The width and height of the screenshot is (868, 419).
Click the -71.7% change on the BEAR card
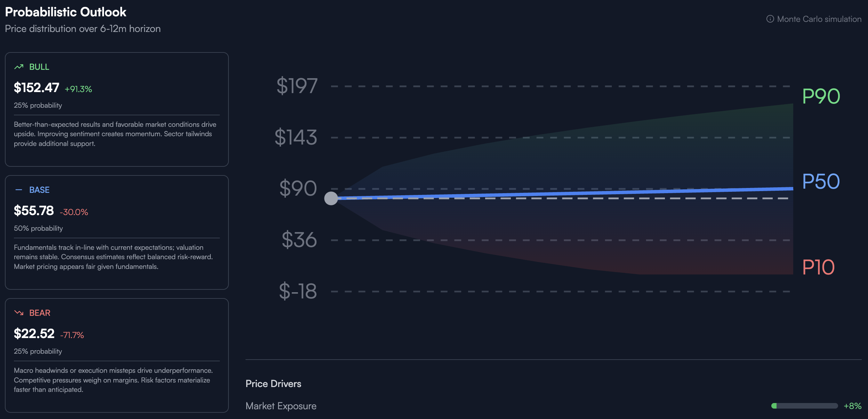tap(73, 336)
